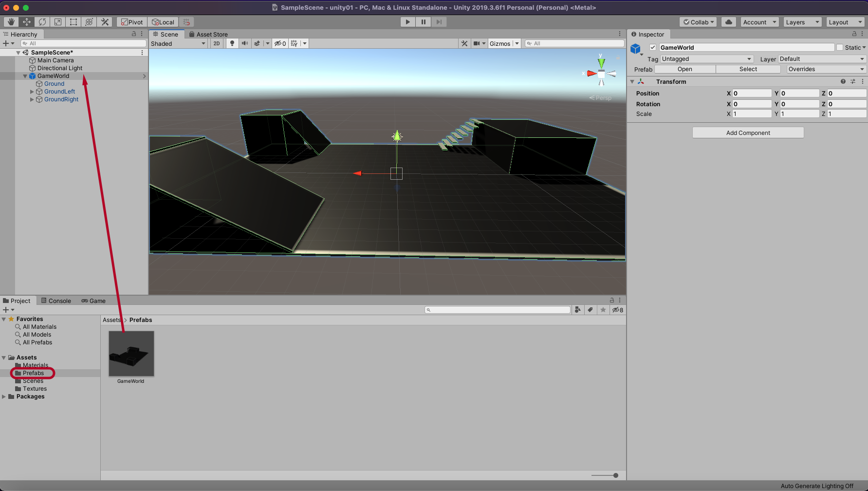Click save search star icon in Project

(x=603, y=310)
